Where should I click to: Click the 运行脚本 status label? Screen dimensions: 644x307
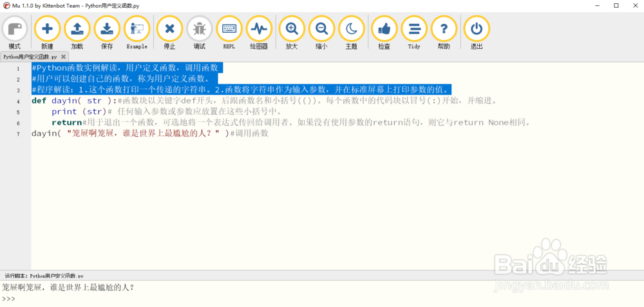pos(44,276)
